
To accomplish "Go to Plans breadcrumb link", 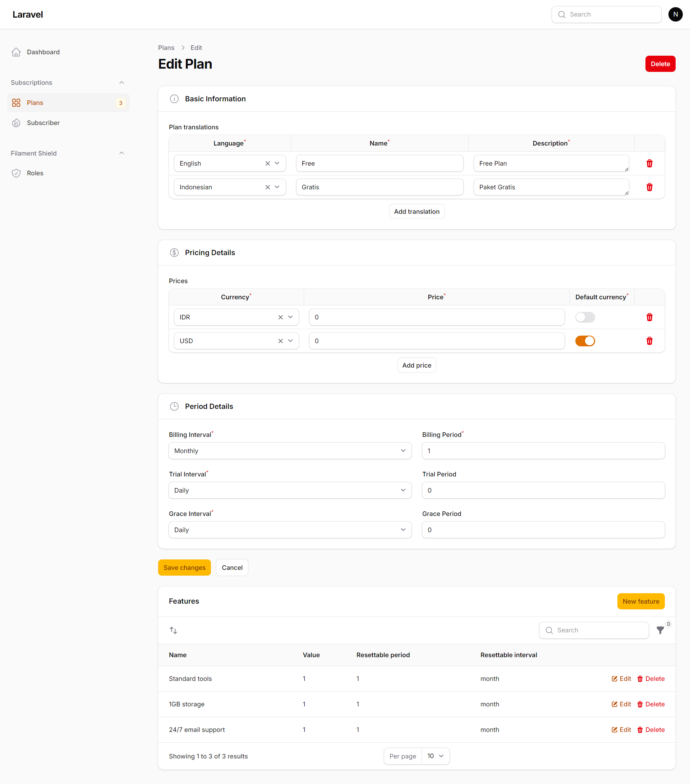I will [166, 47].
